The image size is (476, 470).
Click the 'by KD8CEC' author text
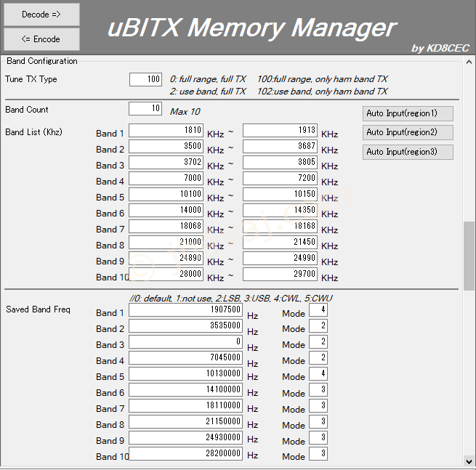(x=440, y=48)
